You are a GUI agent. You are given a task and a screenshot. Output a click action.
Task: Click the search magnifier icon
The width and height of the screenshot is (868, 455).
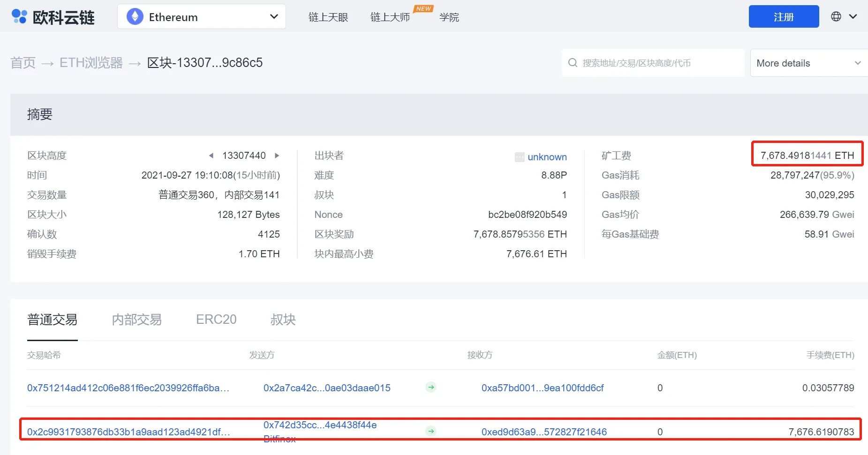tap(573, 63)
